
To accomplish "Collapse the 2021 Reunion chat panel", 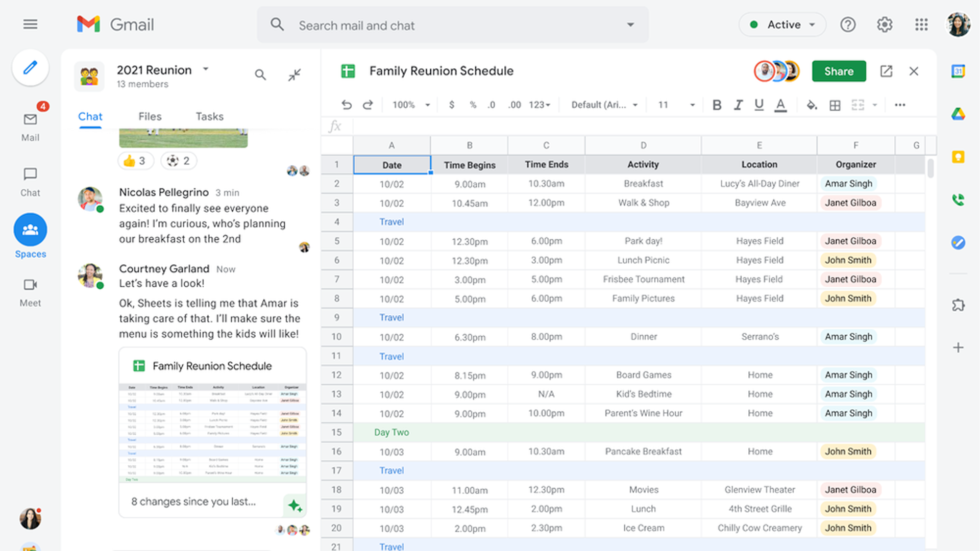I will click(x=295, y=75).
